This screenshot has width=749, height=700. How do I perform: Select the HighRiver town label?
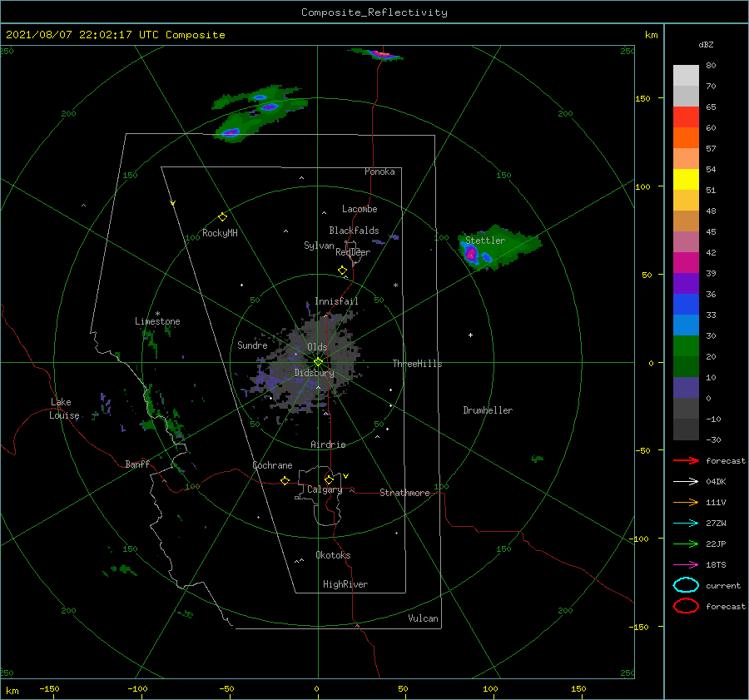pyautogui.click(x=345, y=584)
